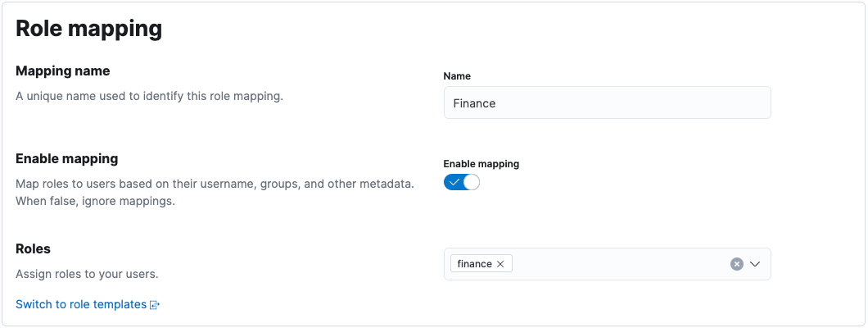Click the Mapping name section heading

point(63,71)
